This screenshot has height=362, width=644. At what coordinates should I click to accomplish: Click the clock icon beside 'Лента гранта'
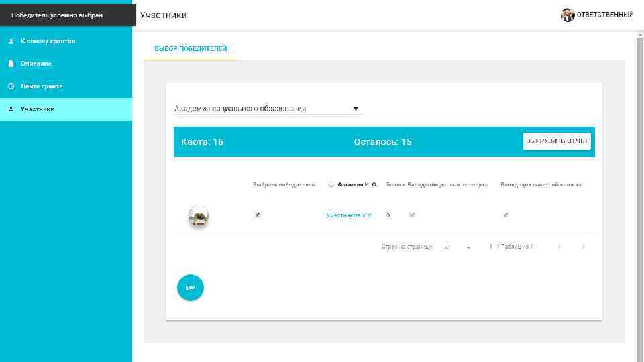pyautogui.click(x=11, y=86)
